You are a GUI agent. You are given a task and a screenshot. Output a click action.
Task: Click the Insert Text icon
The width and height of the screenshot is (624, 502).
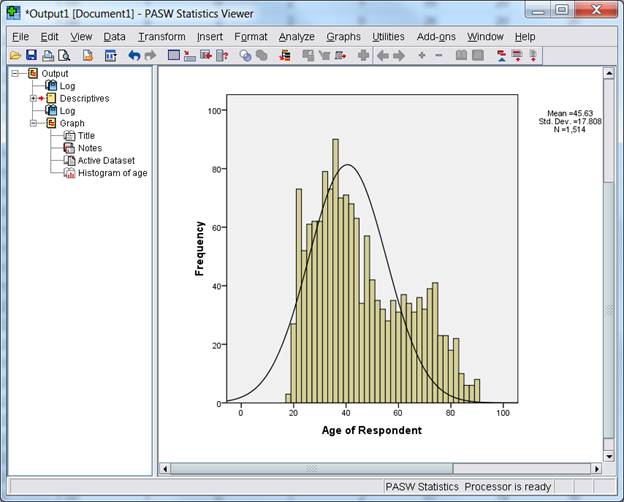pyautogui.click(x=533, y=56)
